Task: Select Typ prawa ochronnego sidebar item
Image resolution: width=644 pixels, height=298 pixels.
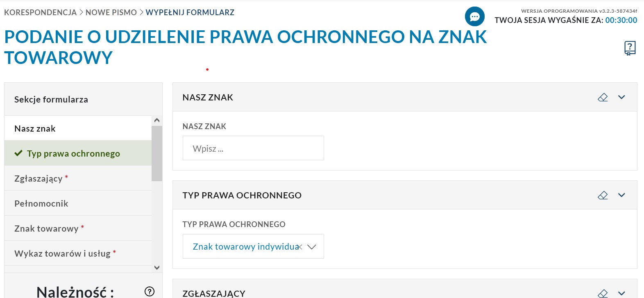Action: coord(73,154)
